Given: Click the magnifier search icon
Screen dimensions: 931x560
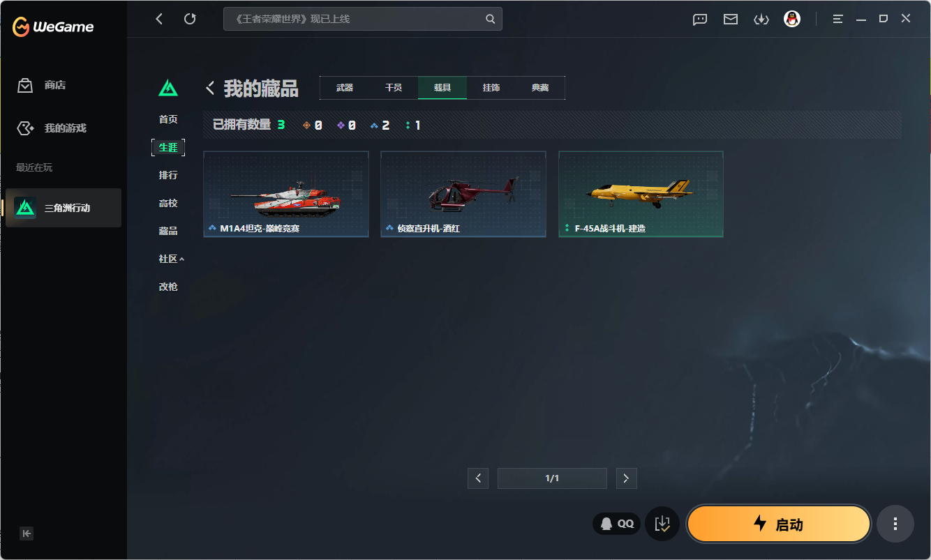Looking at the screenshot, I should coord(491,19).
